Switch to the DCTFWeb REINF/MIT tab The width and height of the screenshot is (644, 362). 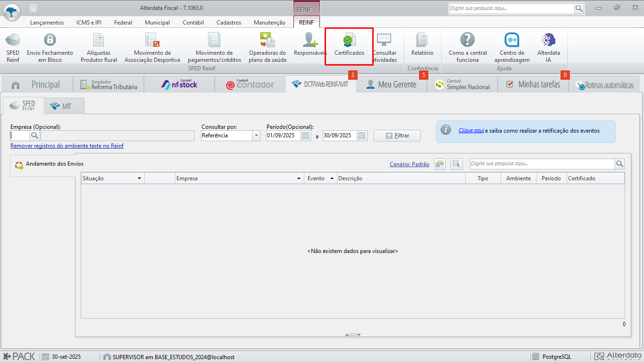(x=321, y=84)
